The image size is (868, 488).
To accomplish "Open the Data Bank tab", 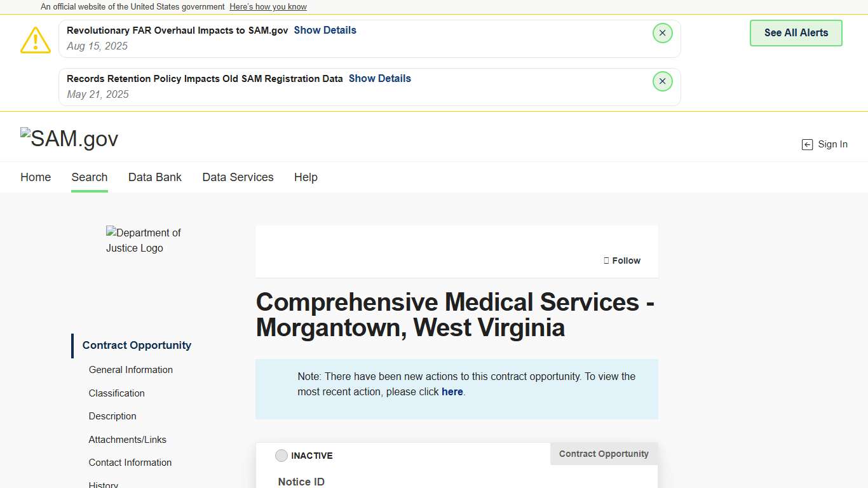I will tap(155, 177).
